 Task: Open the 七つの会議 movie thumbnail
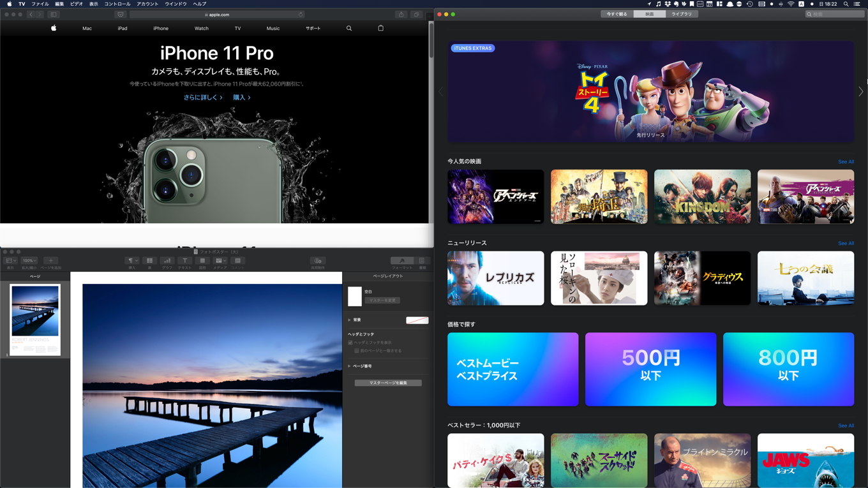[806, 278]
